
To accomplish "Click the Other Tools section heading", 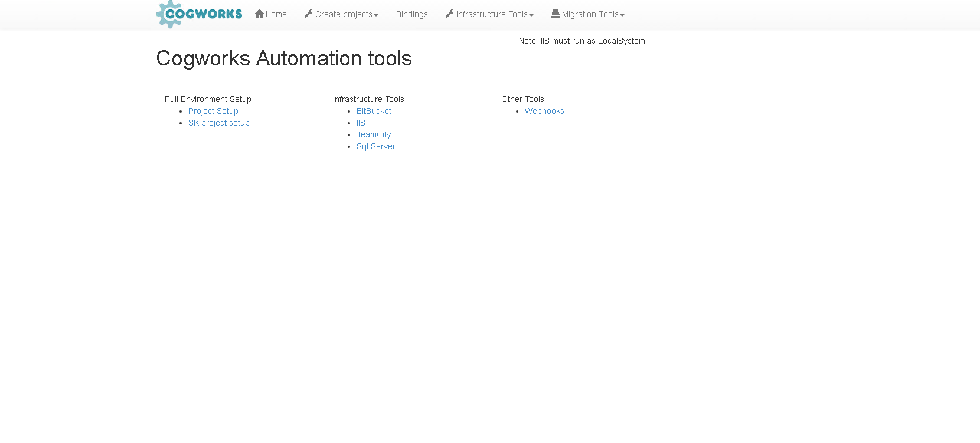I will 522,99.
